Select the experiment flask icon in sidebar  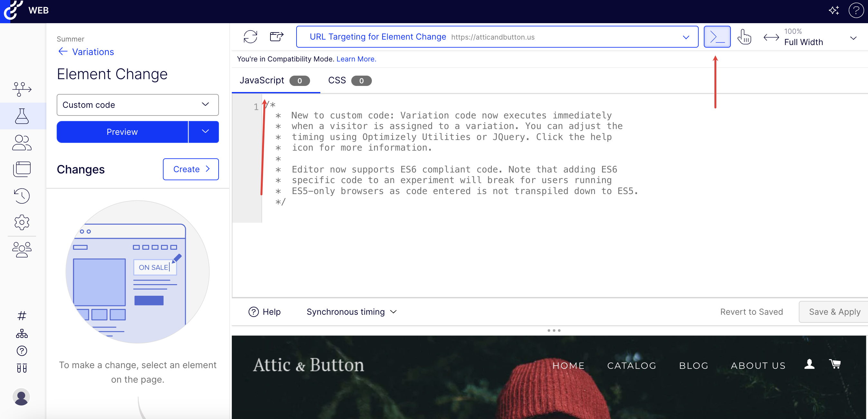pos(22,116)
